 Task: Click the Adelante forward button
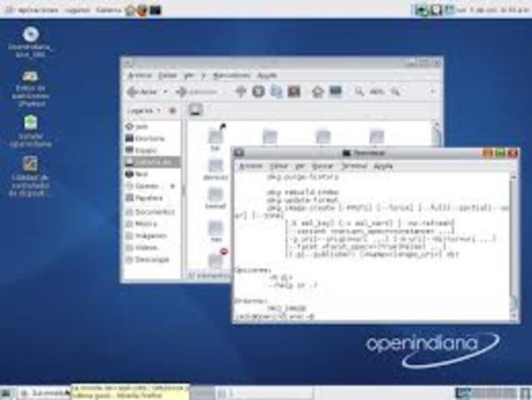point(196,92)
